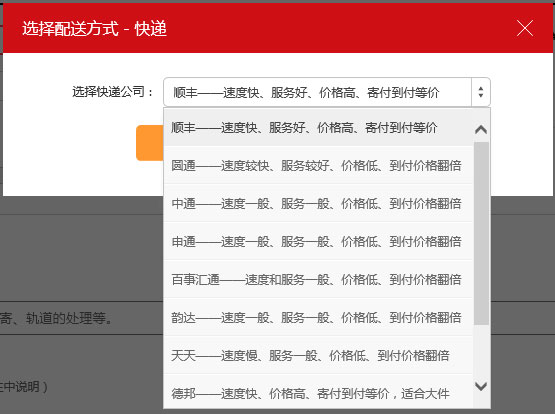Pick the 申通 courier option
This screenshot has width=555, height=414.
click(x=318, y=242)
